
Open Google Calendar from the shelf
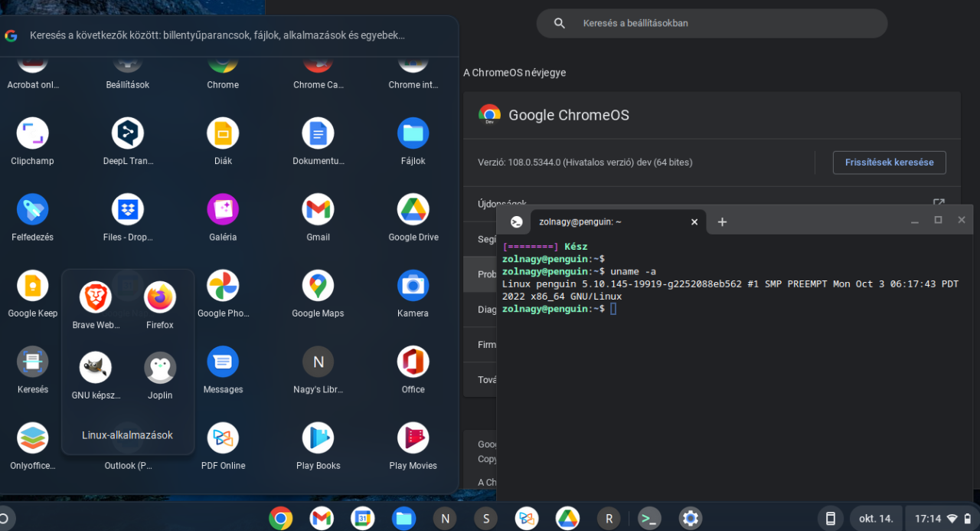pos(363,519)
